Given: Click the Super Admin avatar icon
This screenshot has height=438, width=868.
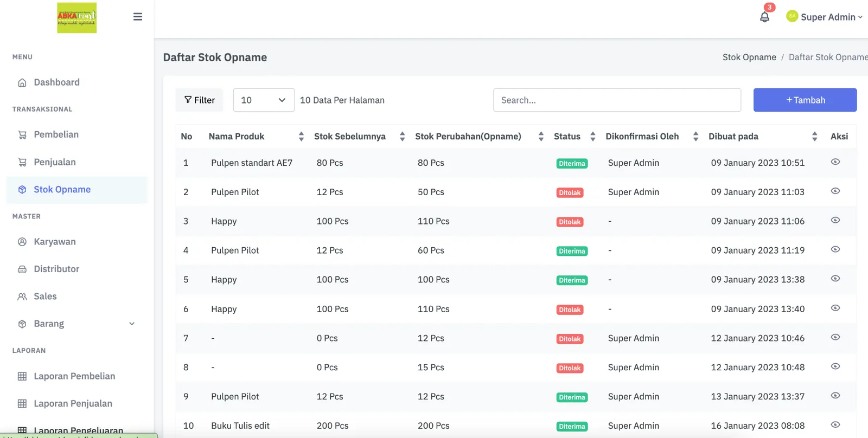Looking at the screenshot, I should pyautogui.click(x=792, y=16).
